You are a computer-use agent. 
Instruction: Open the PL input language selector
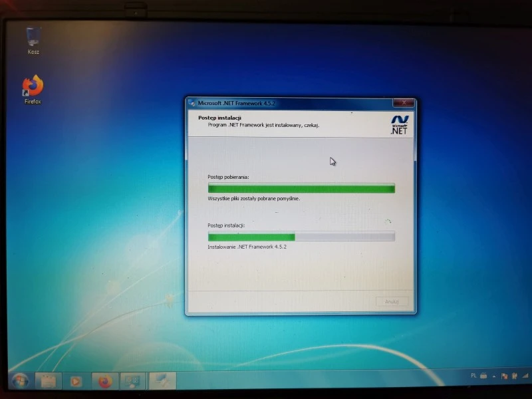coord(473,376)
